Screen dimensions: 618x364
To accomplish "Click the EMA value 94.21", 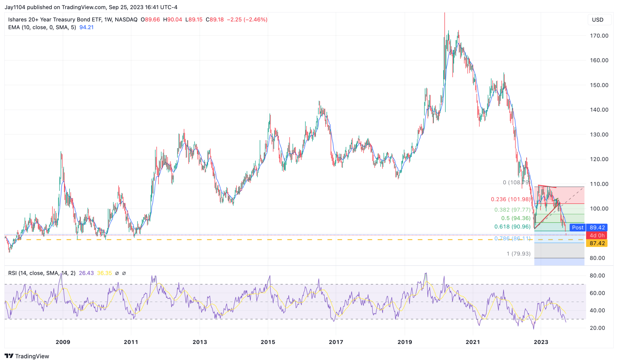I will tap(86, 27).
